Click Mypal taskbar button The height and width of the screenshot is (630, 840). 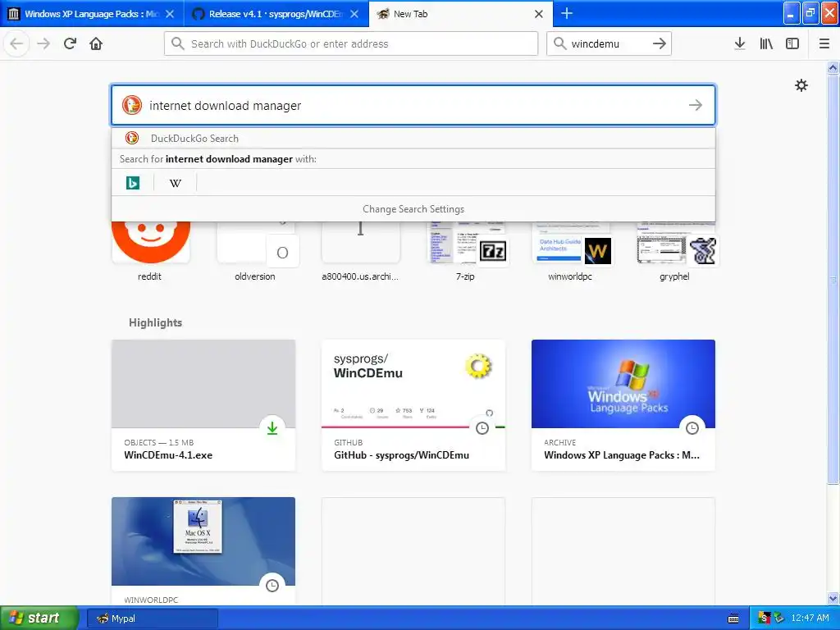[x=152, y=619]
